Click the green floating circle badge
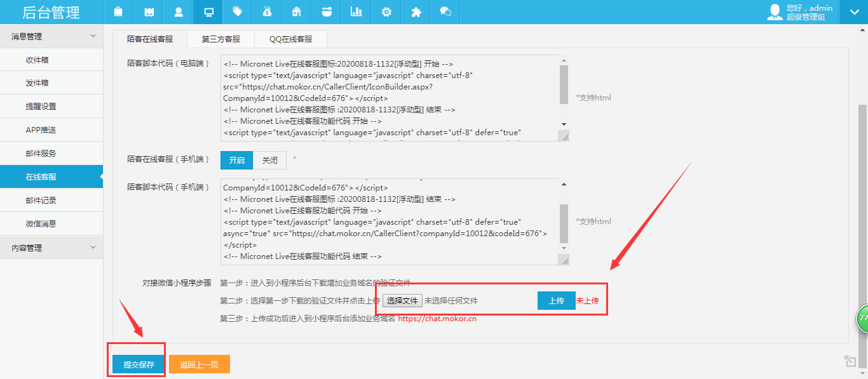The width and height of the screenshot is (868, 379). click(x=862, y=317)
